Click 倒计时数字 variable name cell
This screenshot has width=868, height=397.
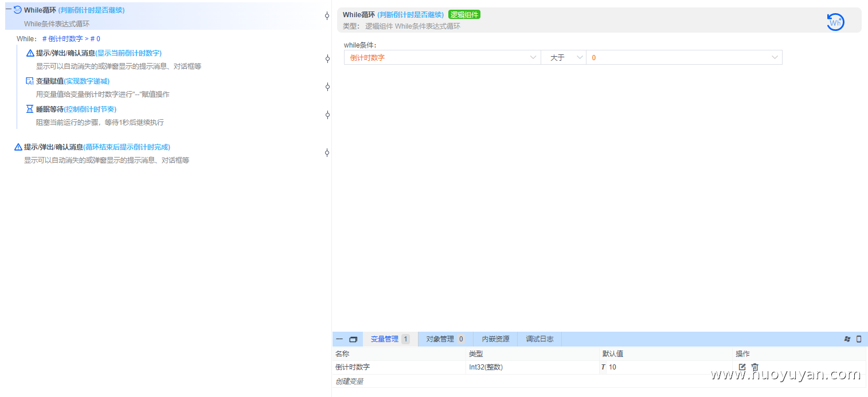pyautogui.click(x=399, y=367)
